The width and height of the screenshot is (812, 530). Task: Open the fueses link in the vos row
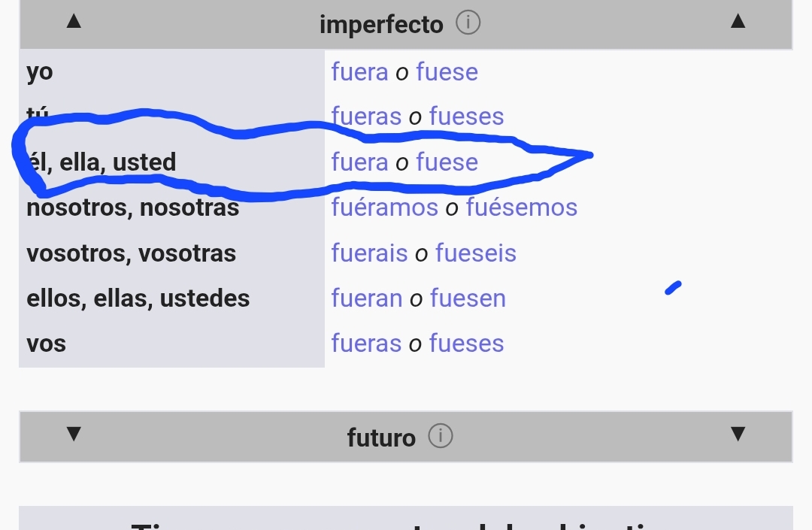[466, 344]
